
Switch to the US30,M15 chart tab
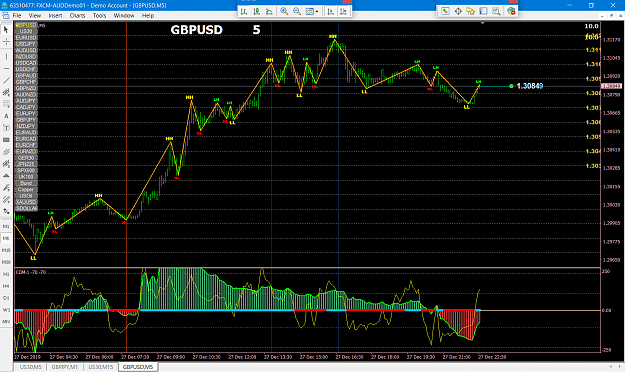click(x=100, y=367)
